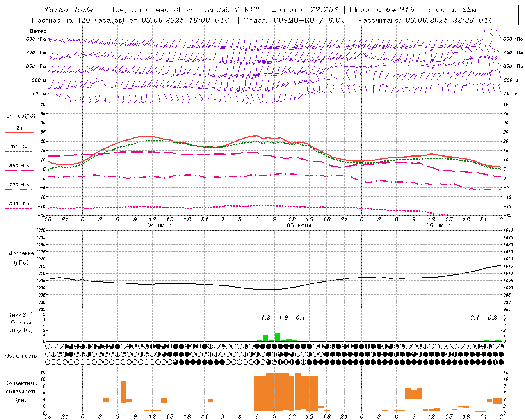Click the 700 гПа temperature legend entry

(19, 185)
